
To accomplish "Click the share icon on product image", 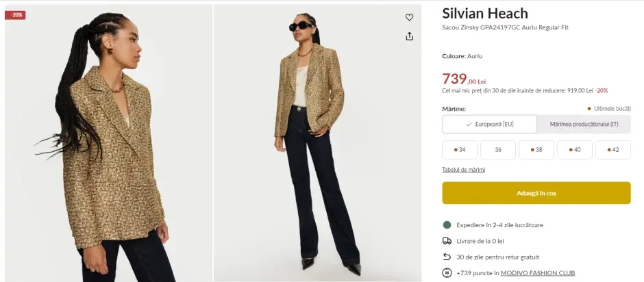I will (x=410, y=36).
